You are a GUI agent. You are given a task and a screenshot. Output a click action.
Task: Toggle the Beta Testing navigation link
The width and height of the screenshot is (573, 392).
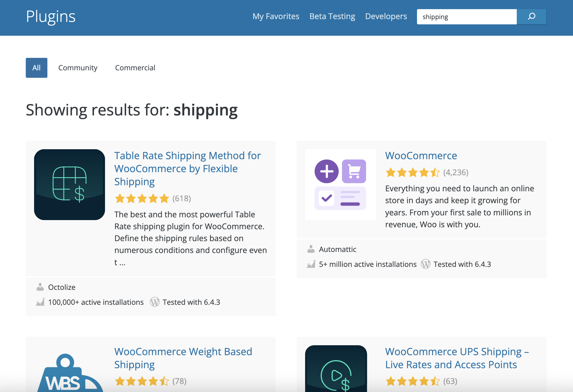click(x=332, y=16)
